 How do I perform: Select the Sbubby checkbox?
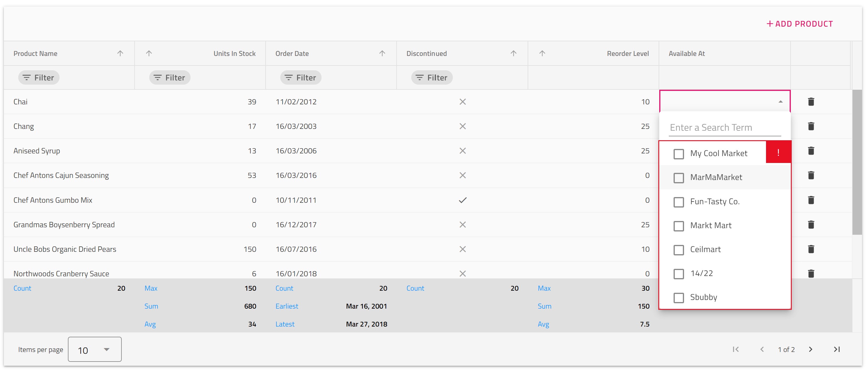pos(679,298)
